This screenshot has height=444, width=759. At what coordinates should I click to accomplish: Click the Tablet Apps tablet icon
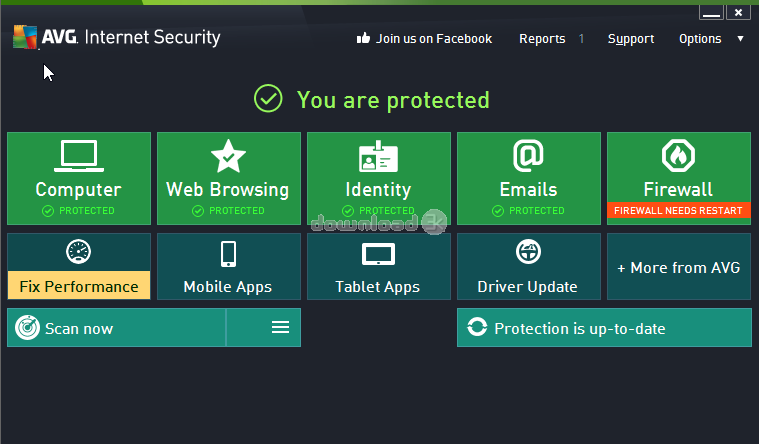click(378, 254)
